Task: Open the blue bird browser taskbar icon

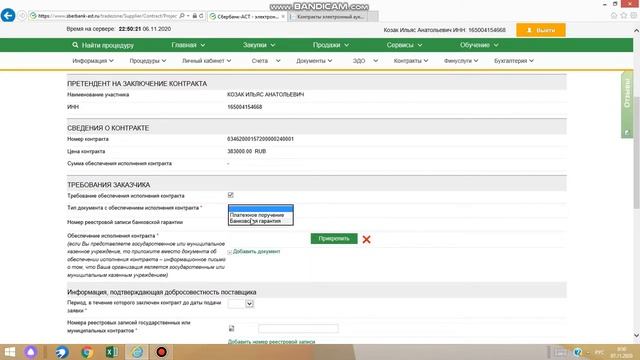Action: pos(62,352)
